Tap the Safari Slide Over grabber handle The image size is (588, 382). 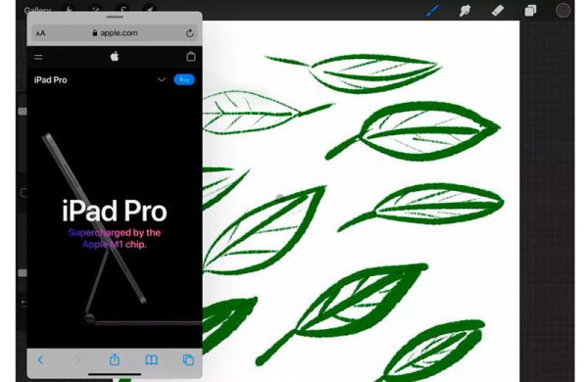[115, 17]
